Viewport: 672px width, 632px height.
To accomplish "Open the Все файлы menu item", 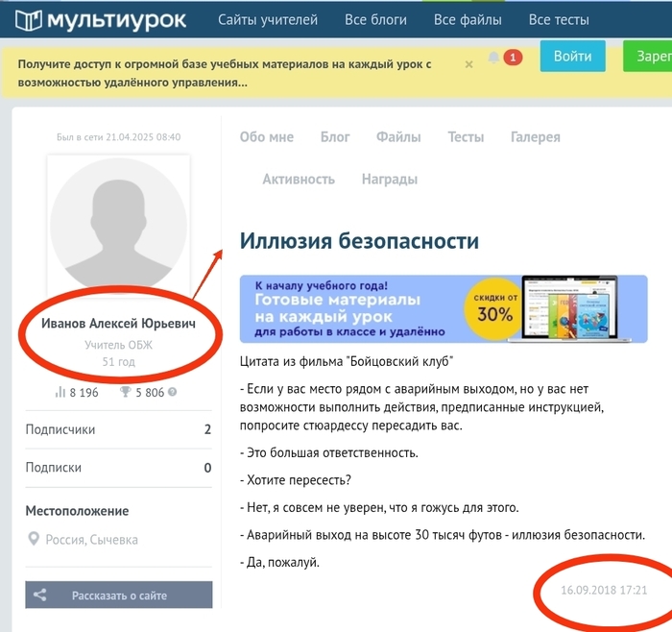I will (468, 20).
